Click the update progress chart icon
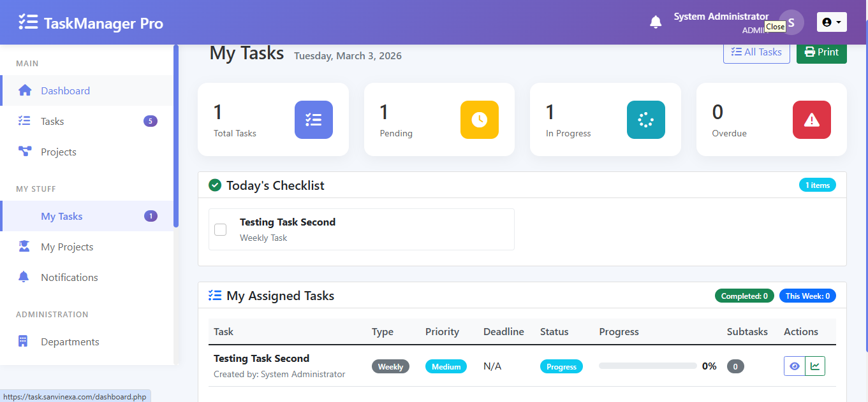 click(x=815, y=366)
